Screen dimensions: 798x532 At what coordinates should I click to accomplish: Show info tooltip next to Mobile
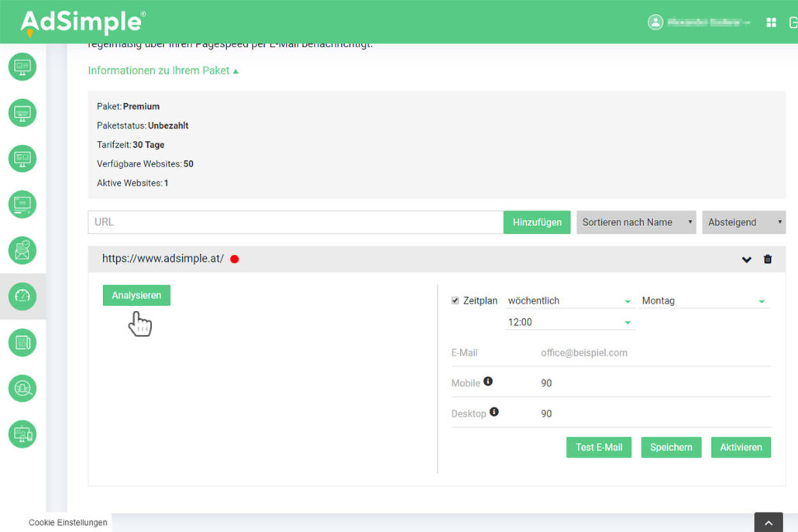point(488,382)
